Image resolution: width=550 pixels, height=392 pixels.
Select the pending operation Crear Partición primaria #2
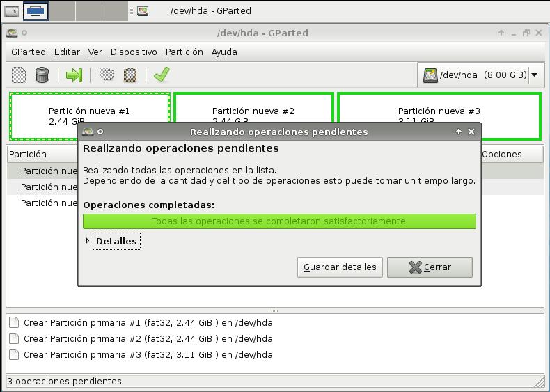(148, 339)
